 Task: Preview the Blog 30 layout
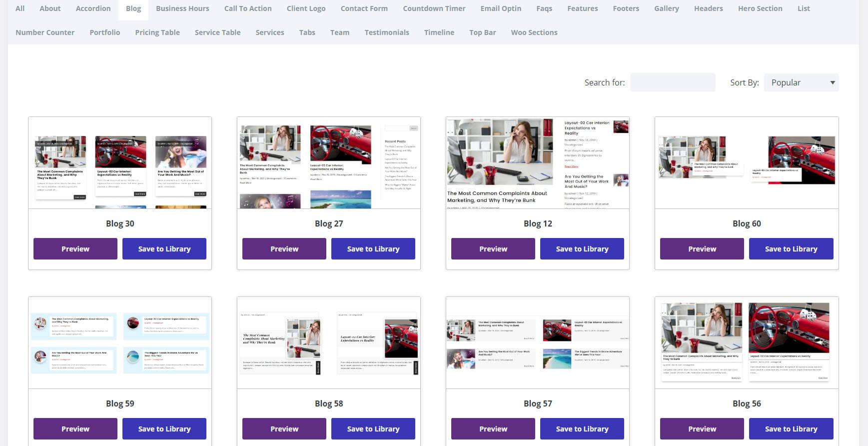(x=75, y=249)
